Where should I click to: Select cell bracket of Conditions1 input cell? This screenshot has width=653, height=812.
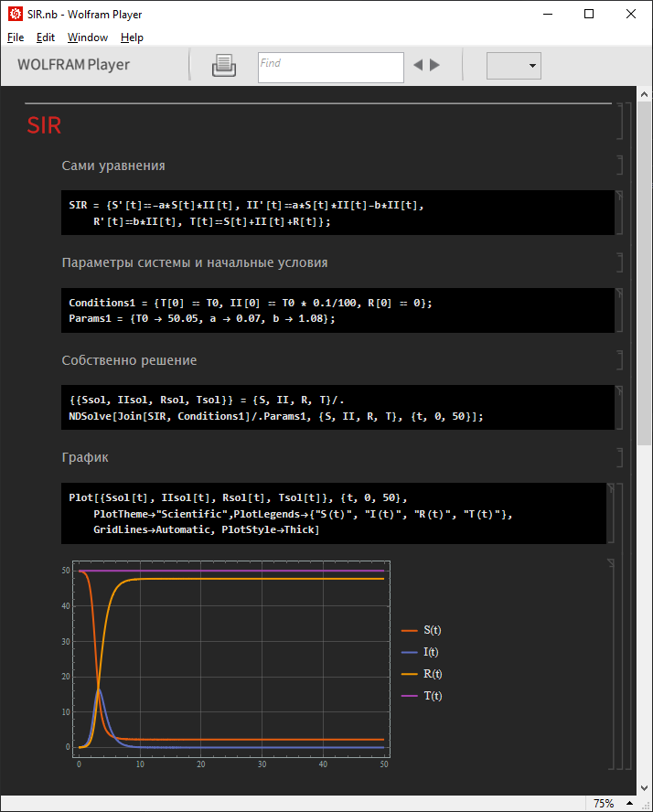point(619,310)
